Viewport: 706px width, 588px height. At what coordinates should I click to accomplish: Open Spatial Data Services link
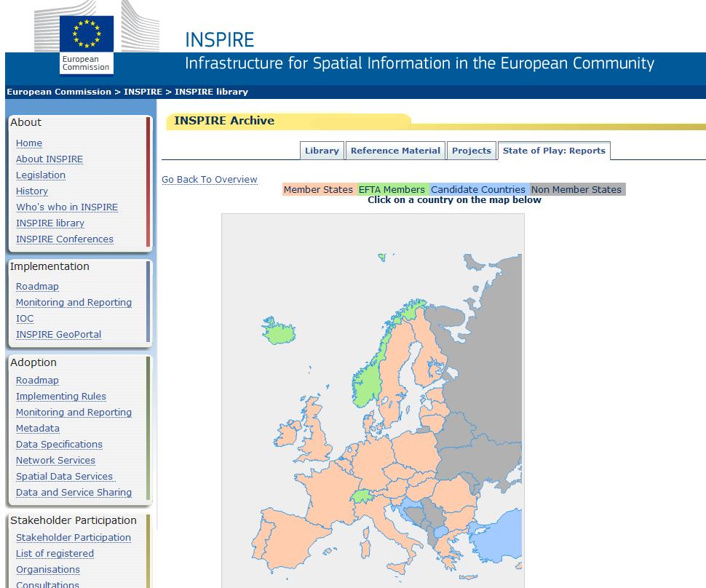(64, 477)
